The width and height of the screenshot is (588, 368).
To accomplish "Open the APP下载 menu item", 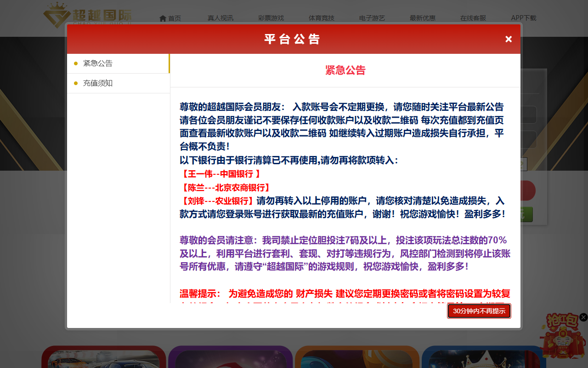I will point(524,18).
